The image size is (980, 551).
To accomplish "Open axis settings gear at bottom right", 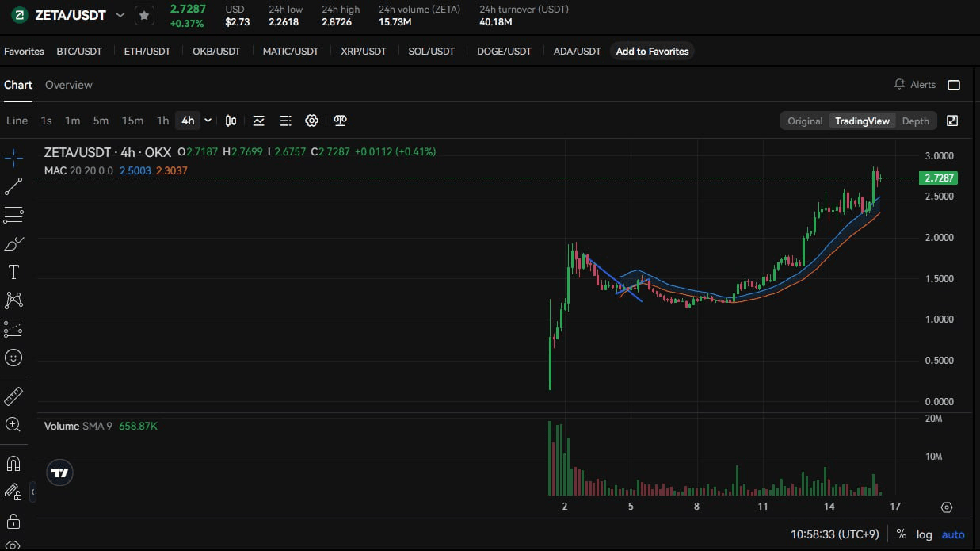I will tap(946, 507).
